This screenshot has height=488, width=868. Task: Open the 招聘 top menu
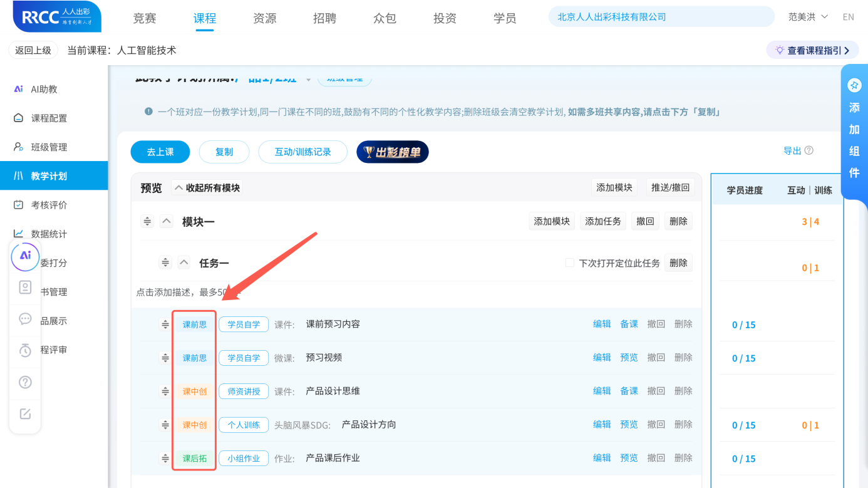pyautogui.click(x=324, y=18)
